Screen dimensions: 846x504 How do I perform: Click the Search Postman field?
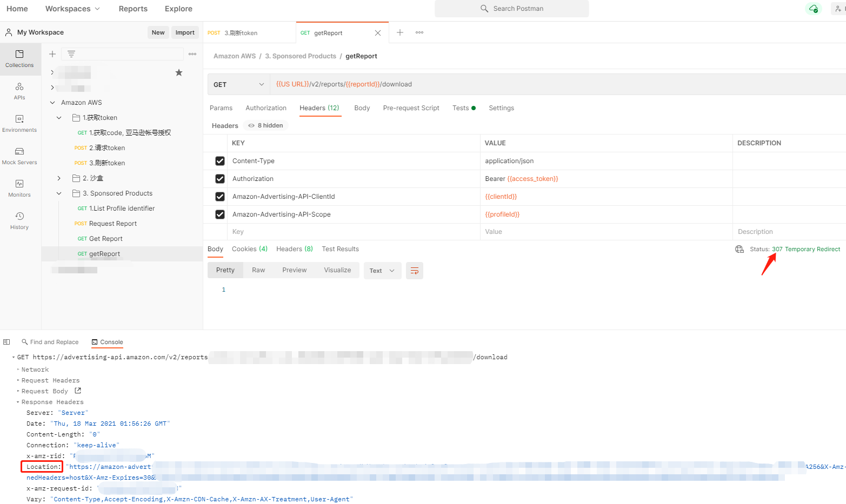coord(511,9)
